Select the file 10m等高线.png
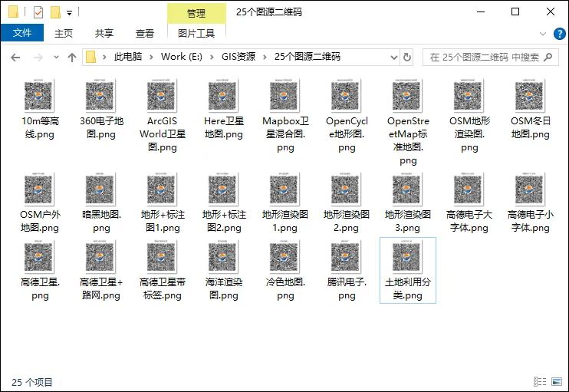Image resolution: width=569 pixels, height=392 pixels. point(40,109)
